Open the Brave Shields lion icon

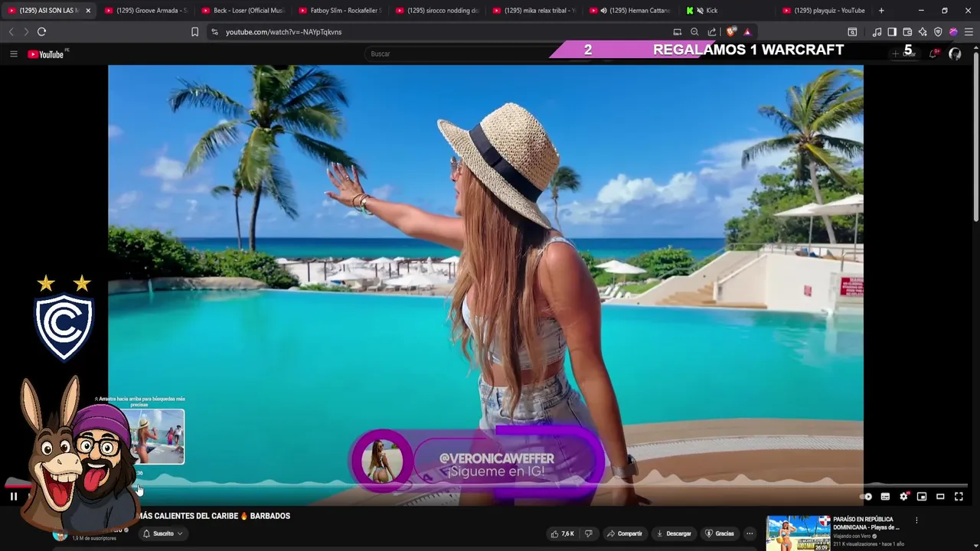pyautogui.click(x=731, y=32)
